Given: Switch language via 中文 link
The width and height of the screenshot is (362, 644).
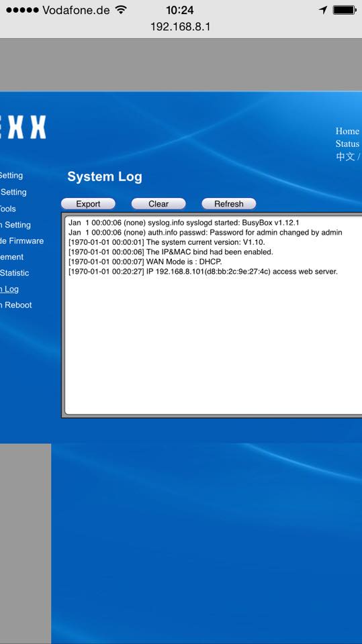Looking at the screenshot, I should 345,156.
